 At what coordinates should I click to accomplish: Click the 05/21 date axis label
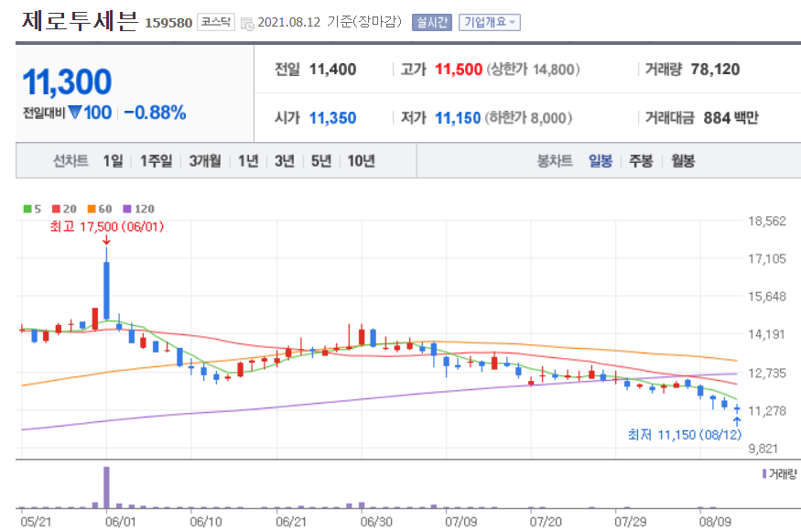(36, 522)
